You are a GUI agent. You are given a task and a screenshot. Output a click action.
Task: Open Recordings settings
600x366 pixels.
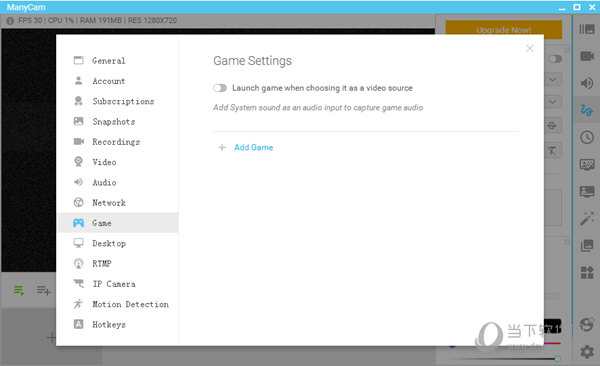[x=117, y=142]
